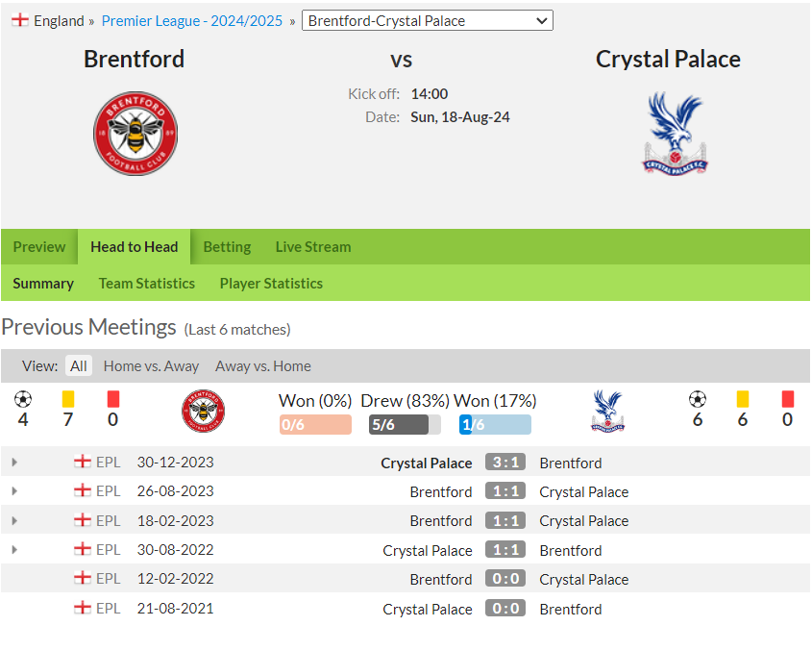The image size is (812, 651).
Task: Click the Drew 5/6 progress bar
Action: (x=405, y=424)
